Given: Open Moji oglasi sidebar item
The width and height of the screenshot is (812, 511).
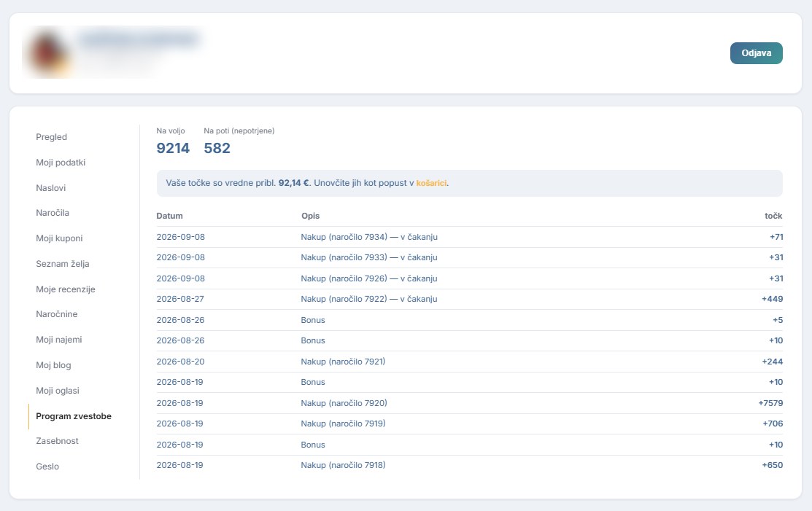Looking at the screenshot, I should (x=58, y=391).
